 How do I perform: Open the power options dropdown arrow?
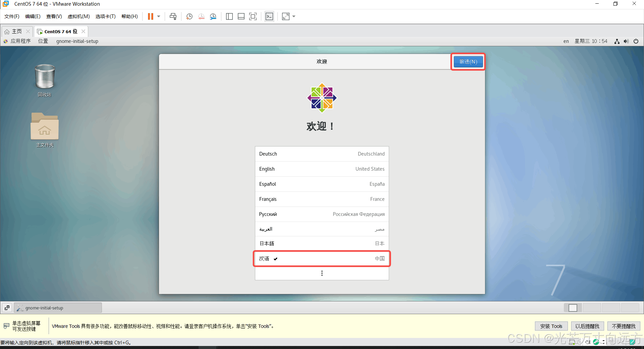[x=159, y=16]
